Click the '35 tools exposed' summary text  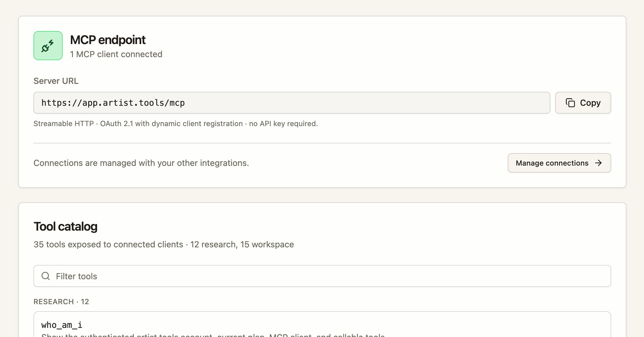(x=164, y=244)
